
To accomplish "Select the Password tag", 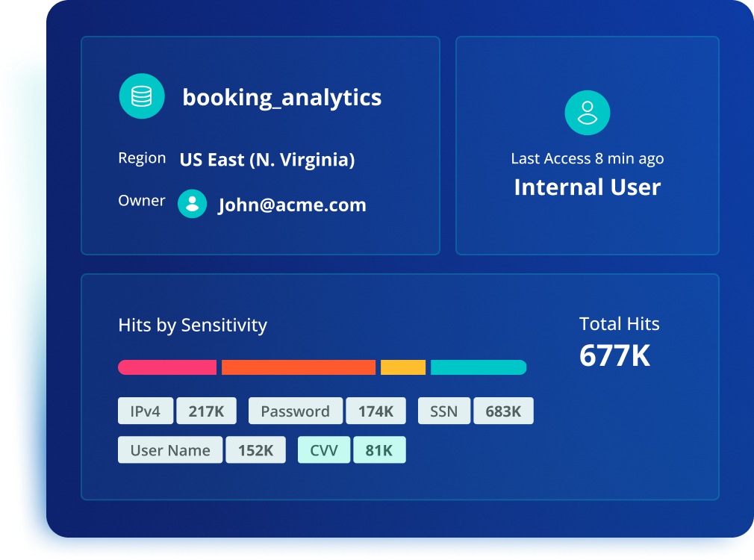I will click(x=295, y=411).
